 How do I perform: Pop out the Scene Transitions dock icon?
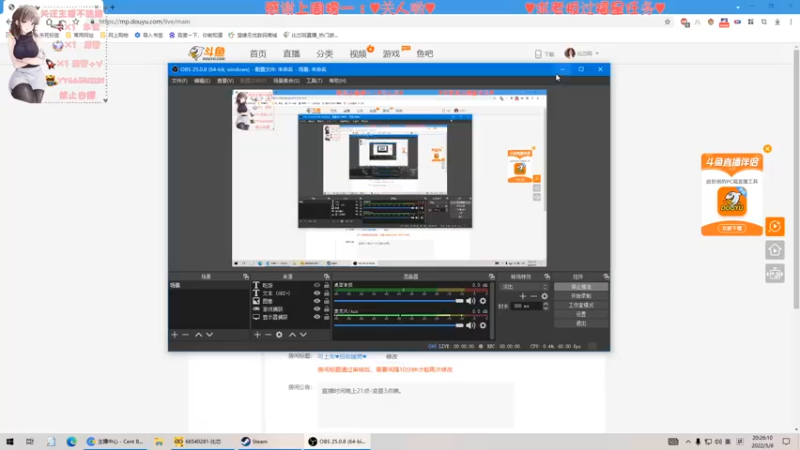pos(547,277)
